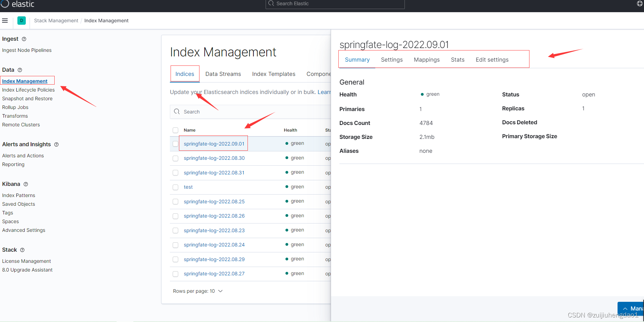Sort by the Name column header

click(x=190, y=130)
